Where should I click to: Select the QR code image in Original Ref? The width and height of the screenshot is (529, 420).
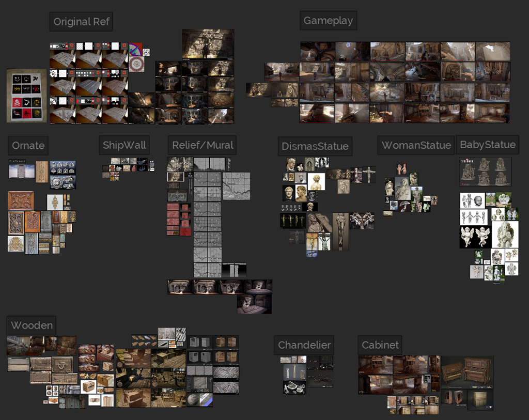(146, 52)
